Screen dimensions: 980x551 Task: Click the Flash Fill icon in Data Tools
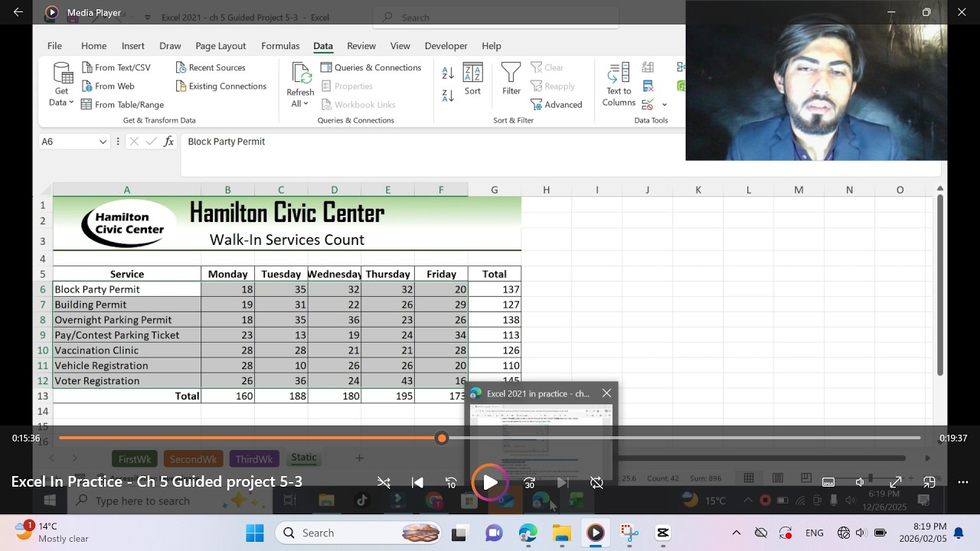[x=648, y=67]
